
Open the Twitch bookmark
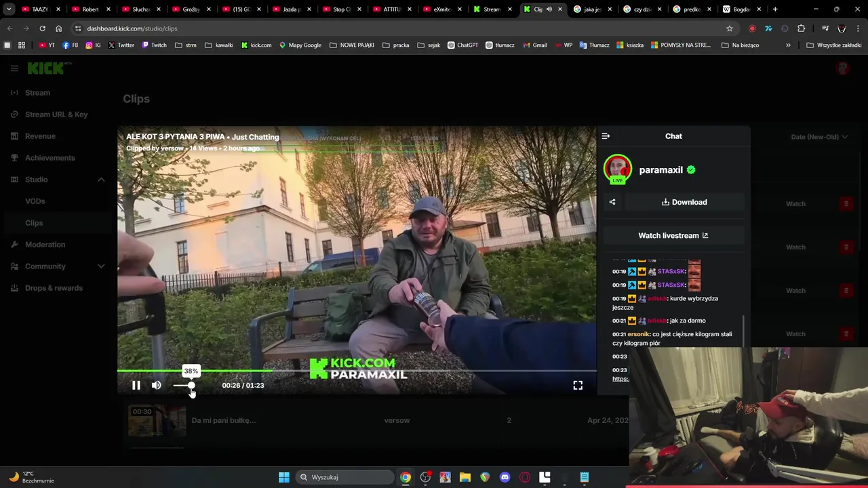[154, 45]
